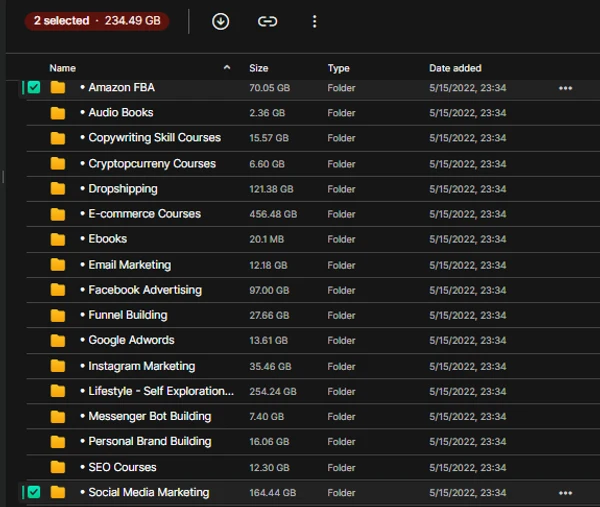Open more options for Amazon FBA row
This screenshot has height=507, width=600.
click(565, 88)
